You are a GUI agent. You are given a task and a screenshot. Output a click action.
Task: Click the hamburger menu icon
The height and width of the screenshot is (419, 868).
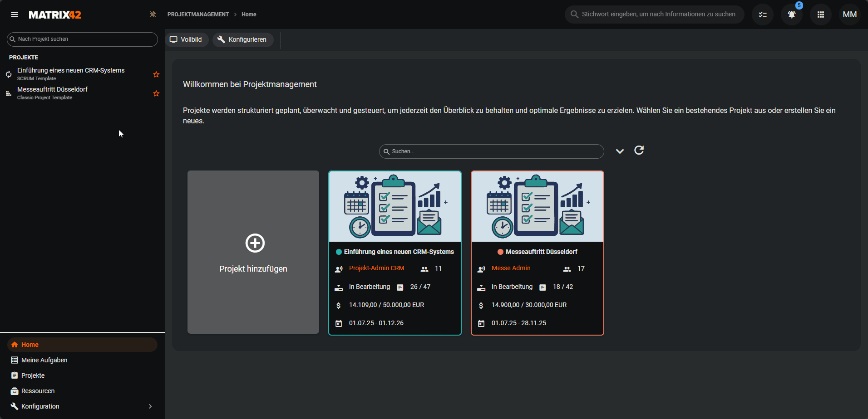coord(15,15)
